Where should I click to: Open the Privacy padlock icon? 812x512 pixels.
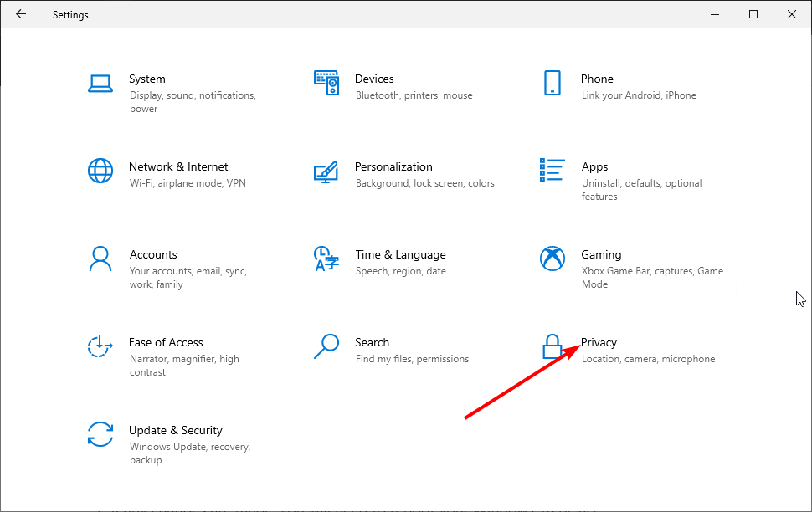[552, 346]
